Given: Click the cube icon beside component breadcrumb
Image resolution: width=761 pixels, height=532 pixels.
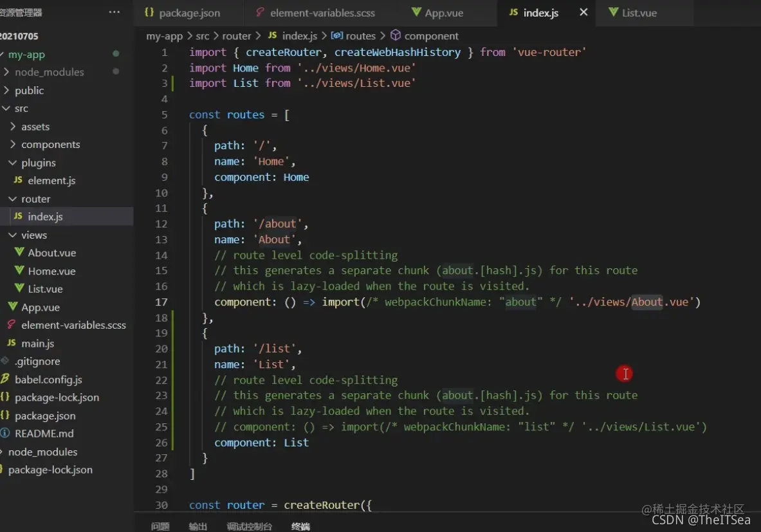Looking at the screenshot, I should [x=396, y=35].
